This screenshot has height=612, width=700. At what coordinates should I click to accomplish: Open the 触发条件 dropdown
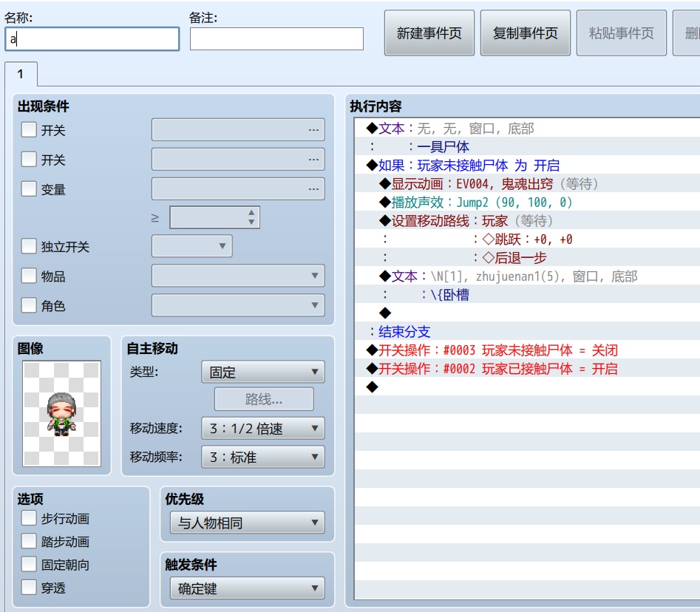(x=248, y=588)
